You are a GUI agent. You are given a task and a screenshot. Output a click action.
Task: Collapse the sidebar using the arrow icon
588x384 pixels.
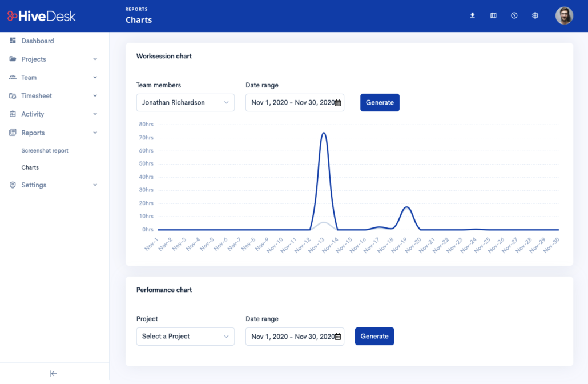(54, 374)
